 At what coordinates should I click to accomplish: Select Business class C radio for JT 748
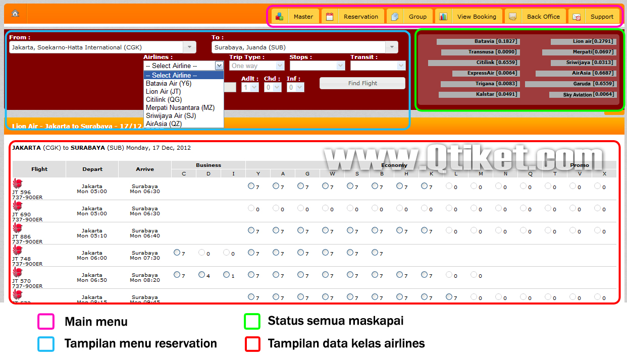point(177,253)
